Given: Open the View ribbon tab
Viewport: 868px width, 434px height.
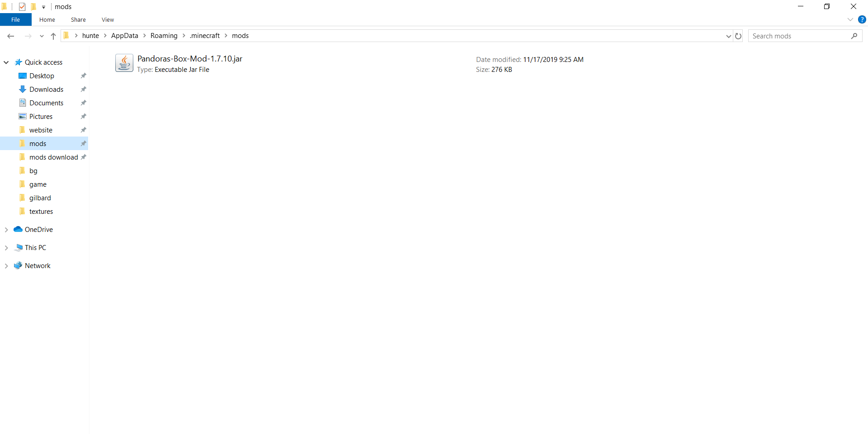Looking at the screenshot, I should (x=108, y=19).
